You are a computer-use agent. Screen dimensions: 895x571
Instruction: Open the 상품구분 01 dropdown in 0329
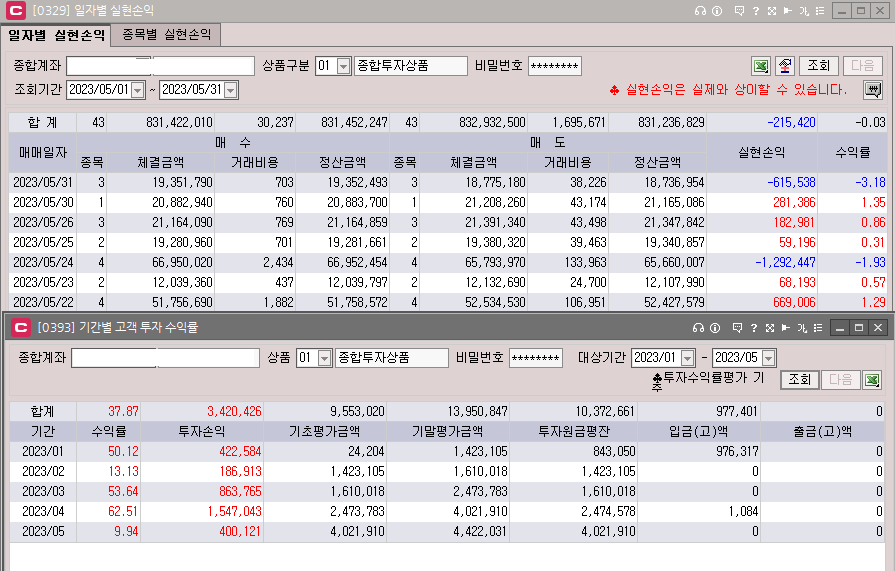[343, 66]
